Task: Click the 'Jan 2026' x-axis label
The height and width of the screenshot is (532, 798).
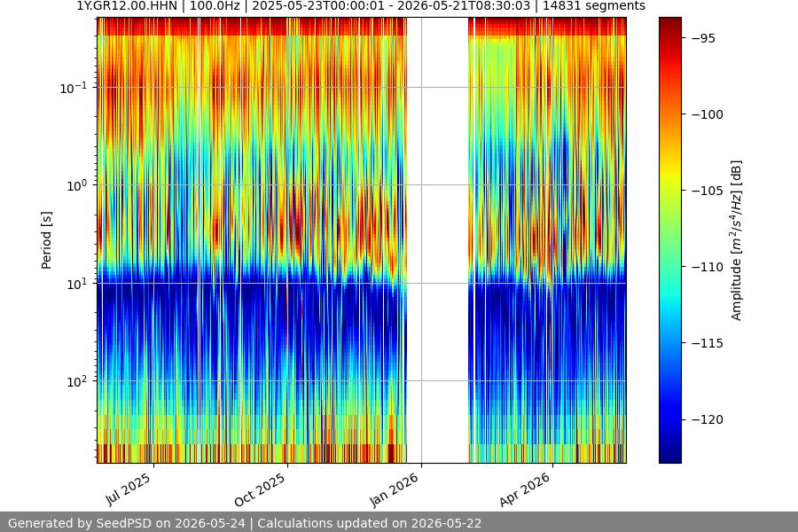Action: tap(394, 489)
